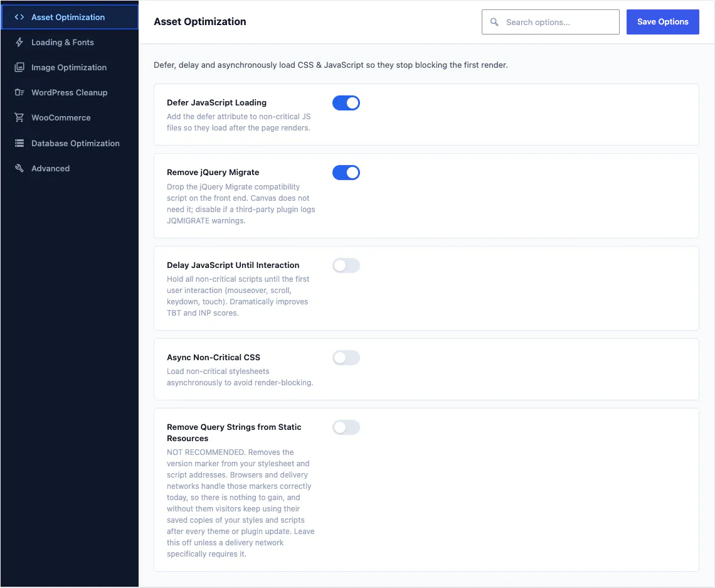715x588 pixels.
Task: Click the Async Non-Critical CSS label
Action: pos(213,357)
